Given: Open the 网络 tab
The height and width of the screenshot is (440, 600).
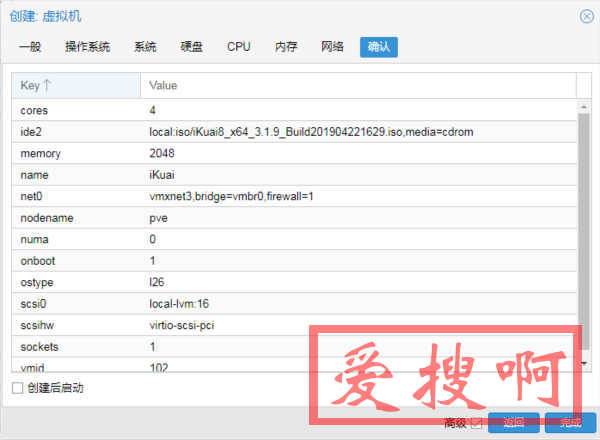Looking at the screenshot, I should [x=333, y=47].
